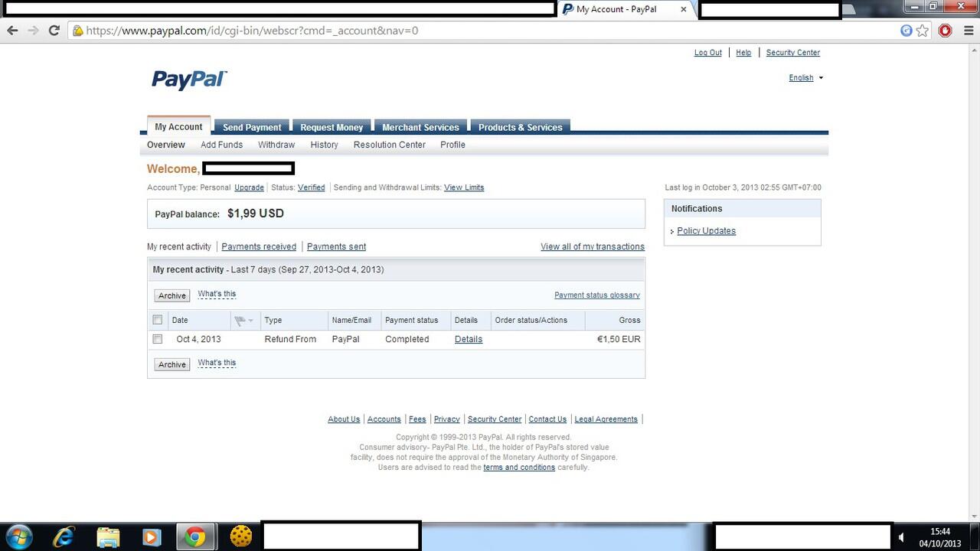Open Withdraw submenu

[276, 145]
